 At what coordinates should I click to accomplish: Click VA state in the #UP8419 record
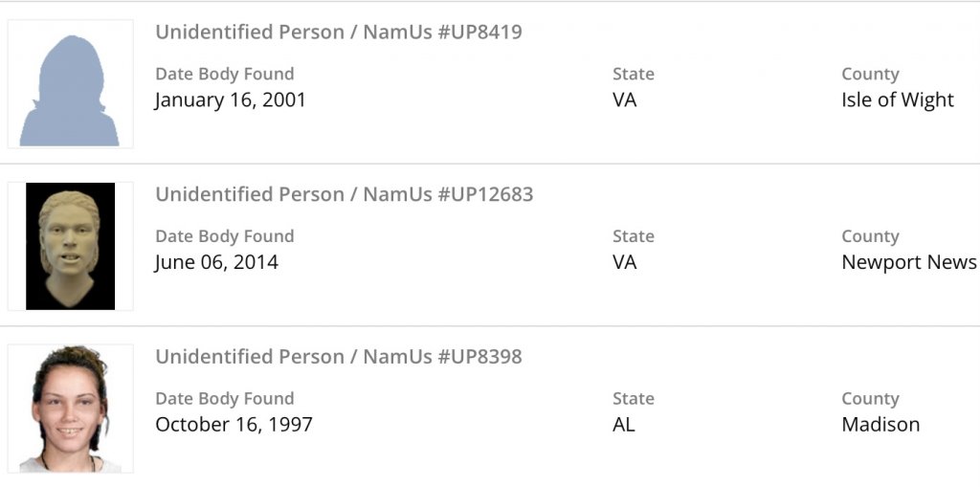click(624, 100)
